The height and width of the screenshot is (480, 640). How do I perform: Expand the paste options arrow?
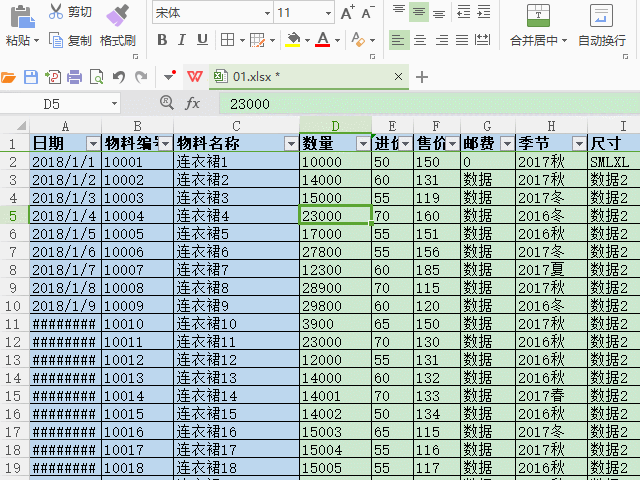[x=36, y=40]
